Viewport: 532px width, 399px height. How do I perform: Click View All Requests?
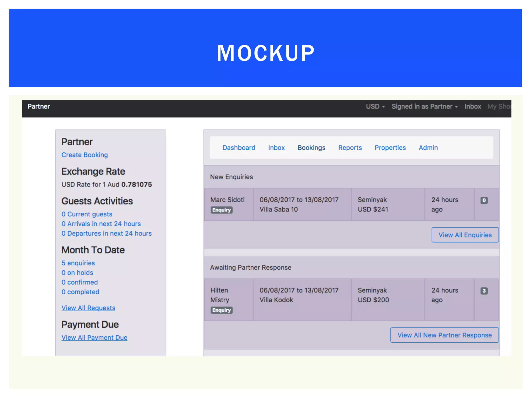[88, 308]
